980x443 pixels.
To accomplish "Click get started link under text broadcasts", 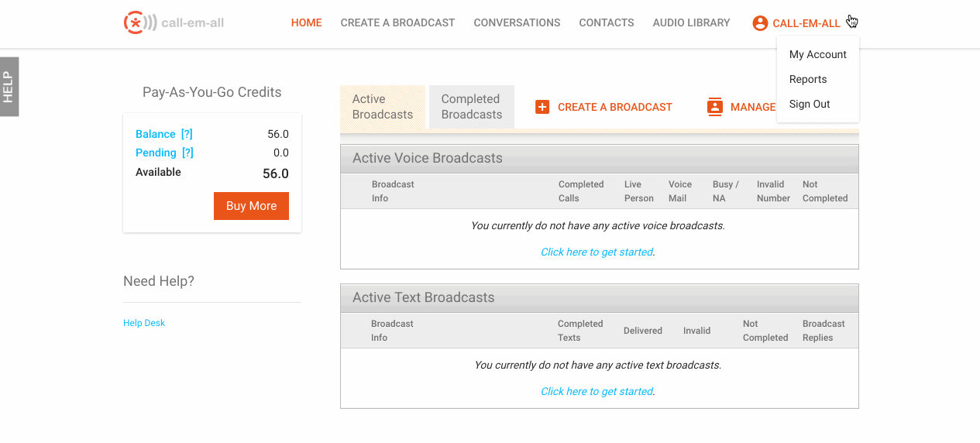I will 597,391.
